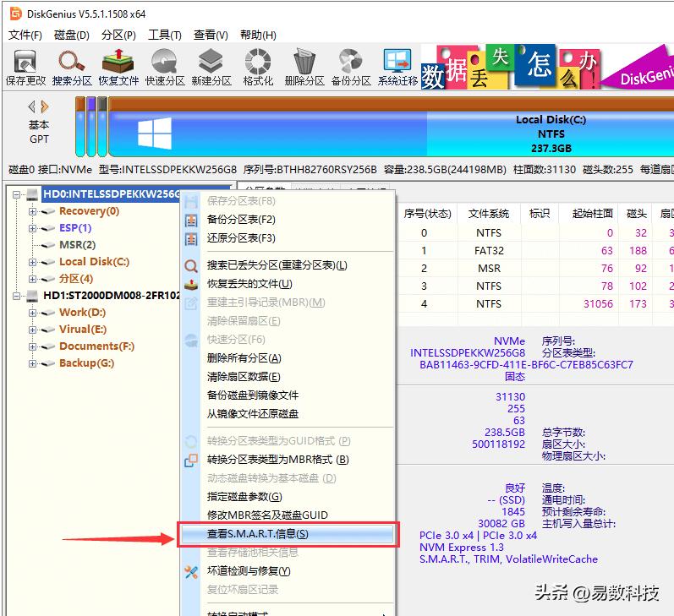Open the 快速分区 (Quick Partition) tool
This screenshot has width=674, height=616.
click(165, 68)
